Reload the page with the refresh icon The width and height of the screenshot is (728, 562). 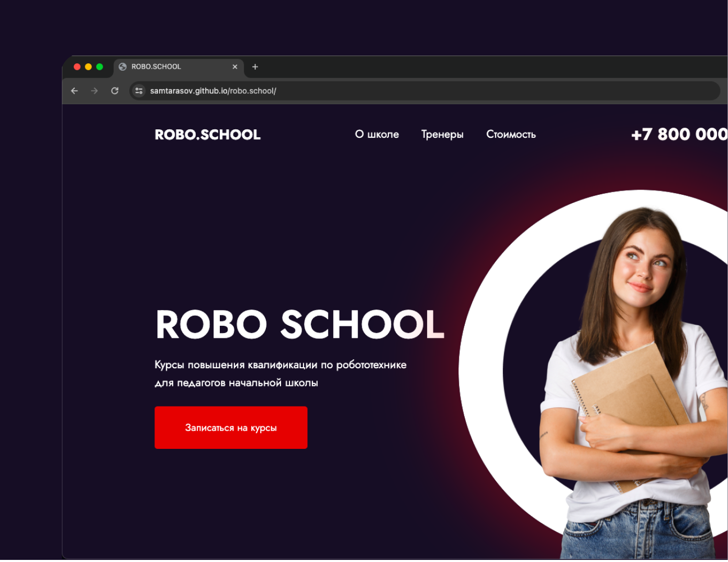(x=115, y=91)
